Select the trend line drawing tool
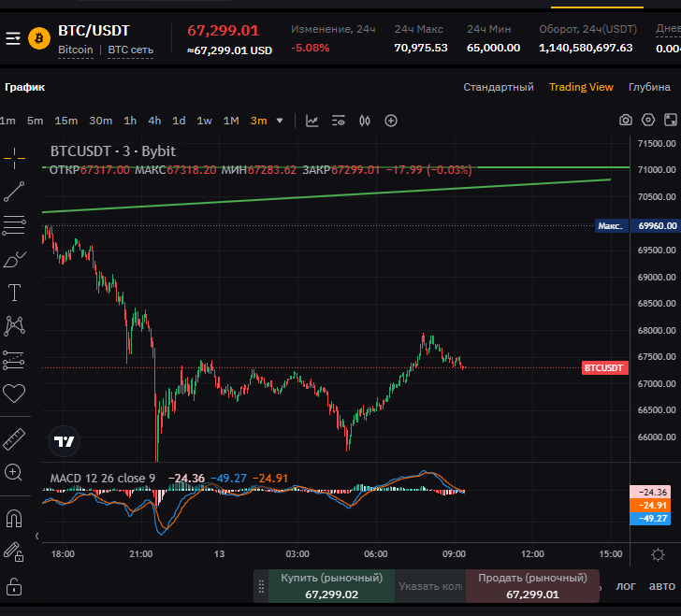The height and width of the screenshot is (616, 681). click(x=14, y=192)
